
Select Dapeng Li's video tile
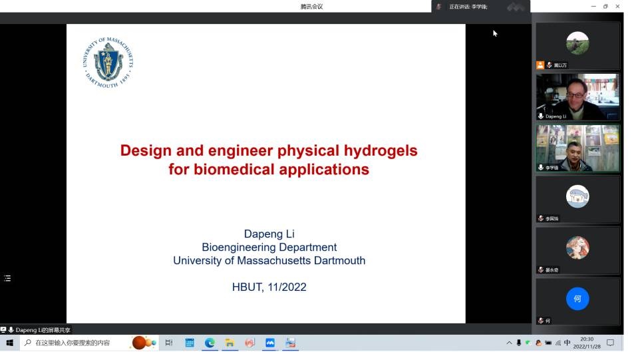tap(577, 96)
